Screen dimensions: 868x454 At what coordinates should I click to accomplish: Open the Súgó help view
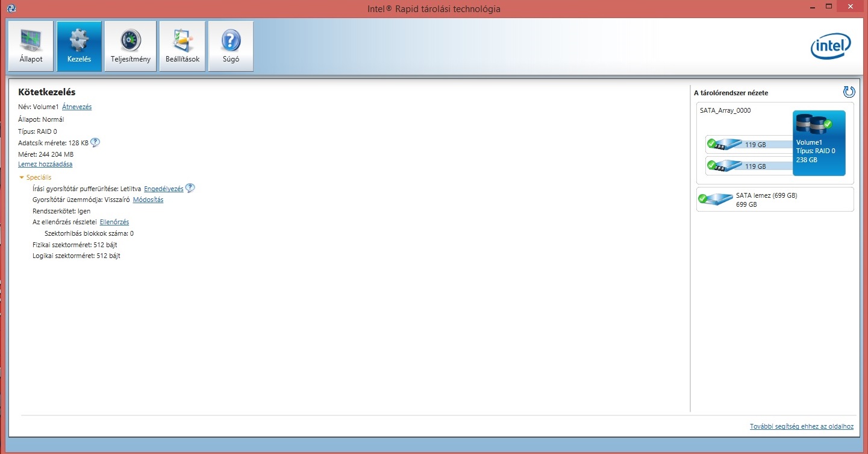click(x=231, y=46)
